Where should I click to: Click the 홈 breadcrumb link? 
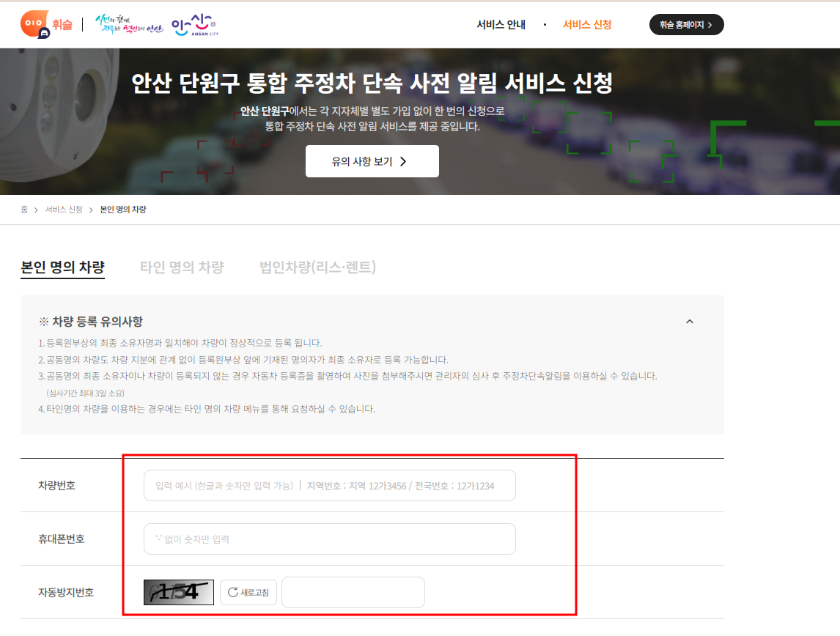coord(24,209)
